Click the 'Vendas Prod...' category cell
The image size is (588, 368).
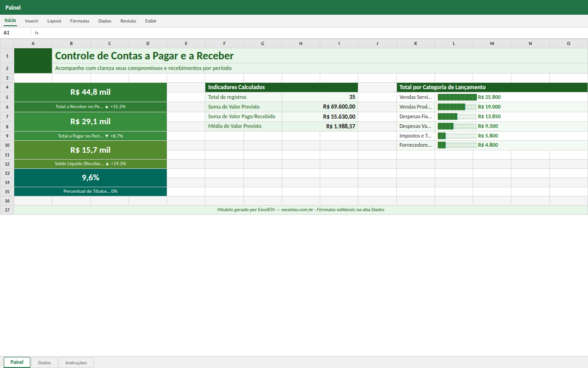[x=416, y=107]
